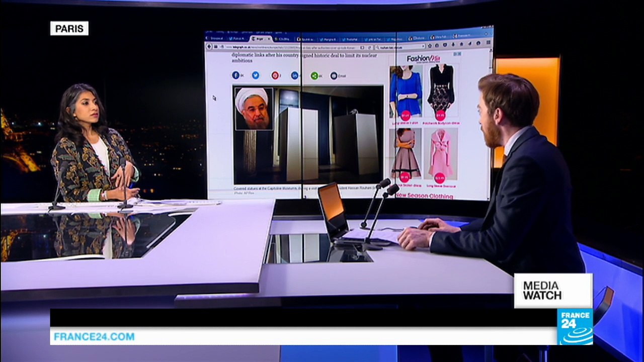Select the active Telegraph browser tab
The height and width of the screenshot is (362, 644).
point(260,38)
